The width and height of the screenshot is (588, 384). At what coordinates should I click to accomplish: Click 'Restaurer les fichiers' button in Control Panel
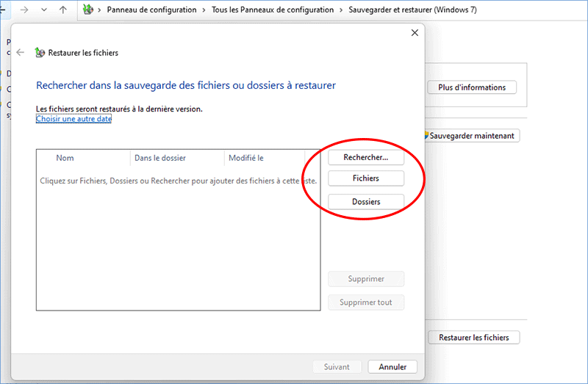click(473, 338)
